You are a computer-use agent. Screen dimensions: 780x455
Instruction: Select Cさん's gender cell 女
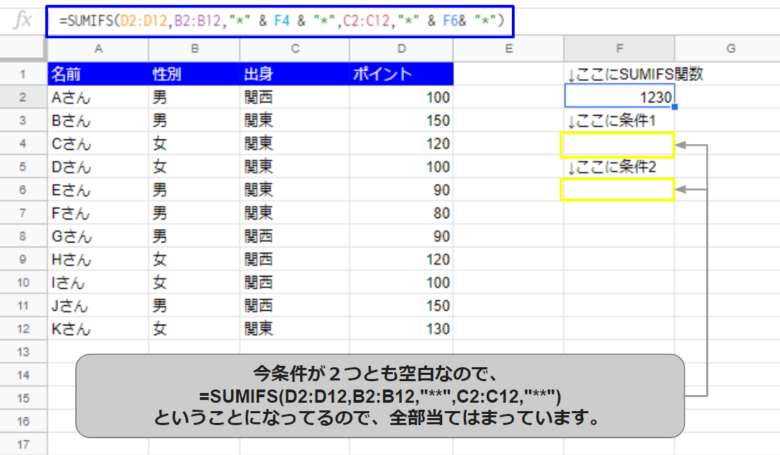pos(194,144)
